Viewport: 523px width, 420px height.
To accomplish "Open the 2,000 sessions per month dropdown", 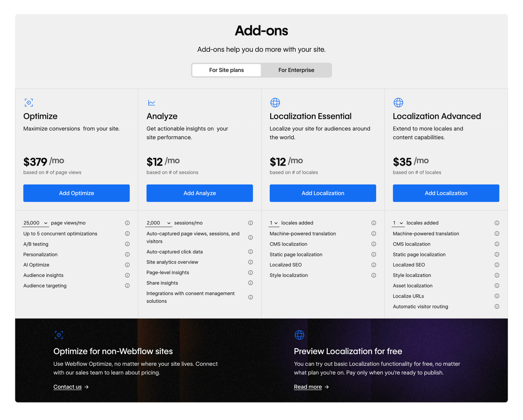I will pos(158,223).
